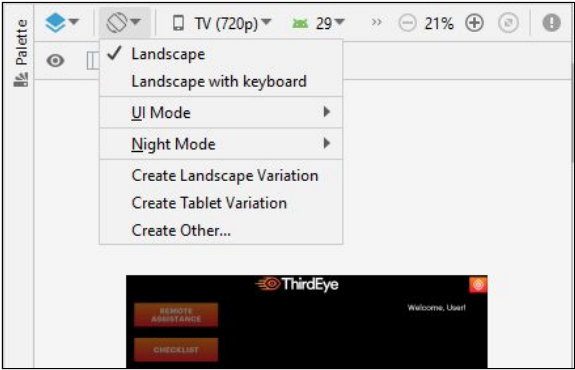Click the Checklist button in preview

(x=176, y=349)
